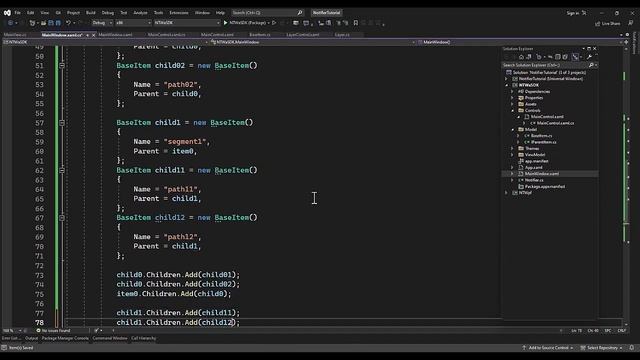This screenshot has width=640, height=360.
Task: Close the MainWindow.xaml.cs tab with X
Action: [x=93, y=35]
